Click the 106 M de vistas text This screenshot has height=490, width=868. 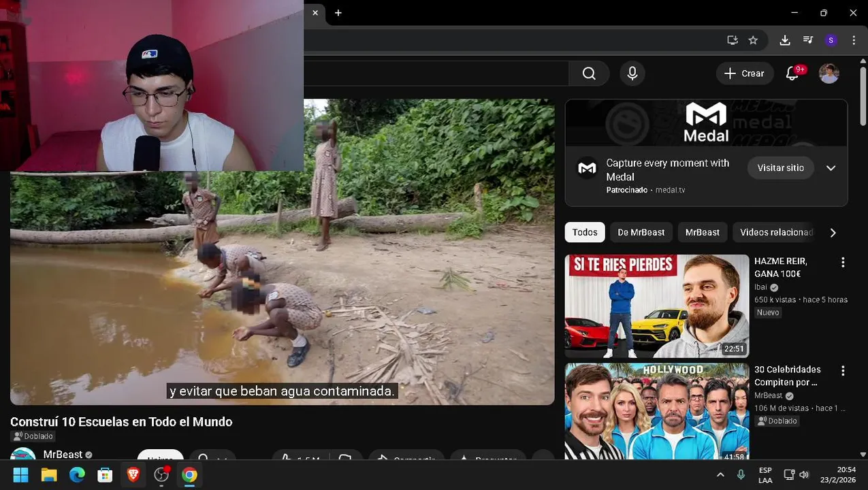pyautogui.click(x=782, y=408)
